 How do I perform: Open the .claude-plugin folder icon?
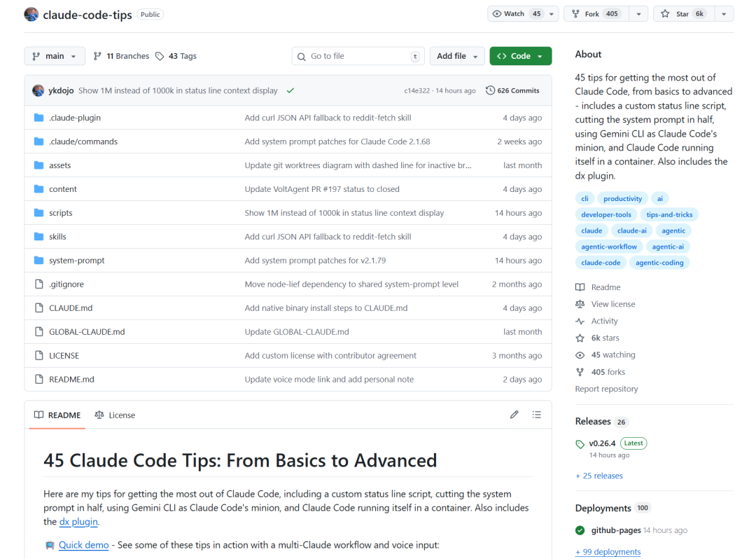tap(39, 118)
